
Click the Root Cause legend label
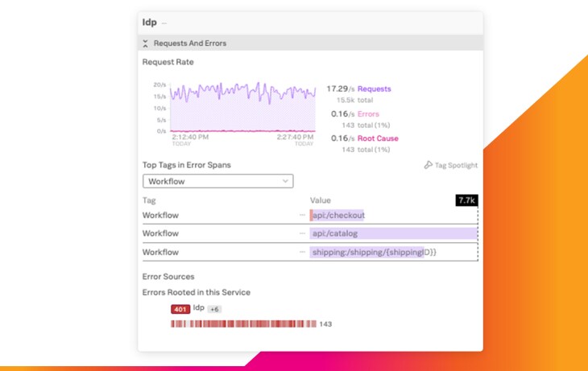pos(377,138)
